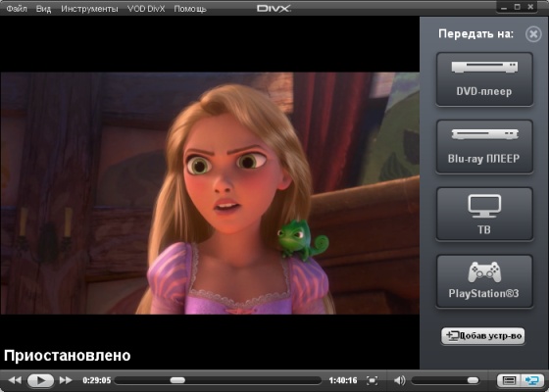The width and height of the screenshot is (549, 392).
Task: Open the Инструменты menu
Action: 89,9
